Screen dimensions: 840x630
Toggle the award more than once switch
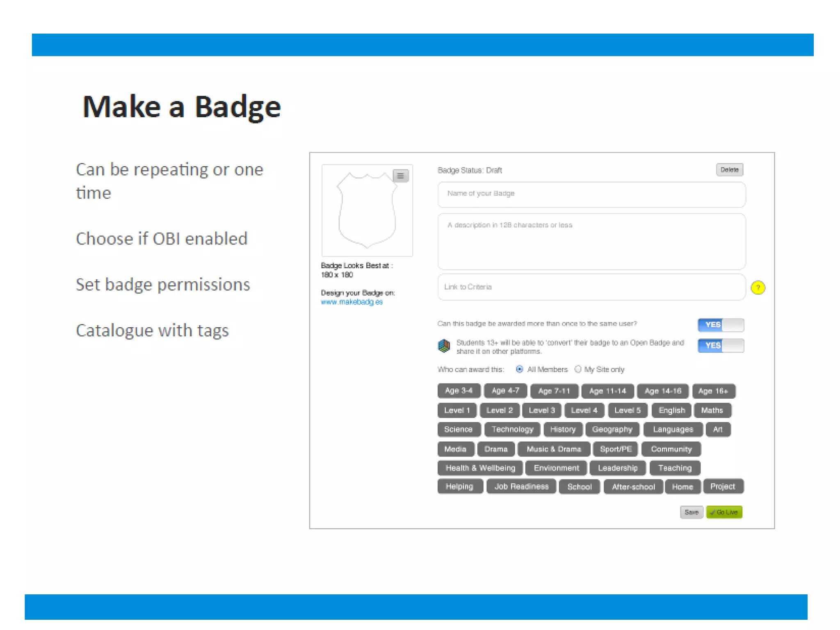pos(720,325)
